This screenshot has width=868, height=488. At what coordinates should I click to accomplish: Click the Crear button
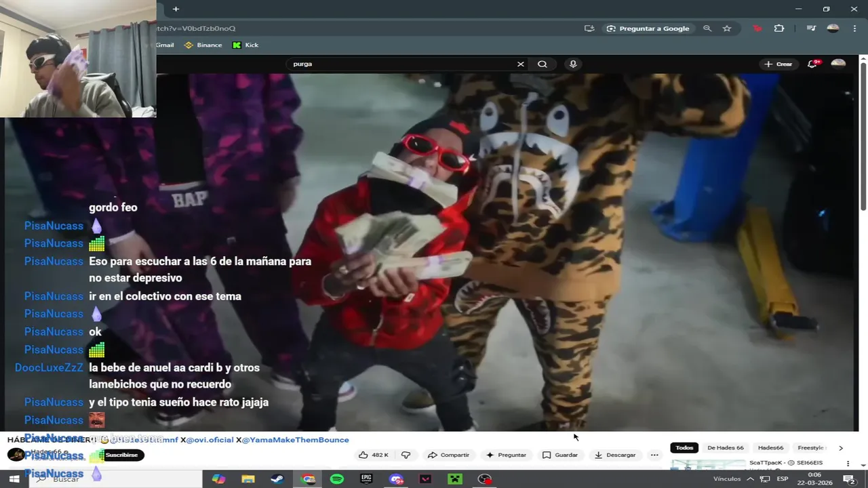click(778, 64)
